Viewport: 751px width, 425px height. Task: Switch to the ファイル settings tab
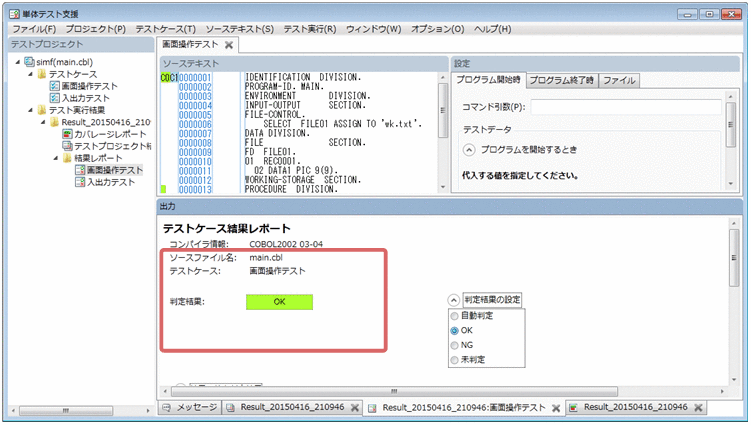coord(619,80)
